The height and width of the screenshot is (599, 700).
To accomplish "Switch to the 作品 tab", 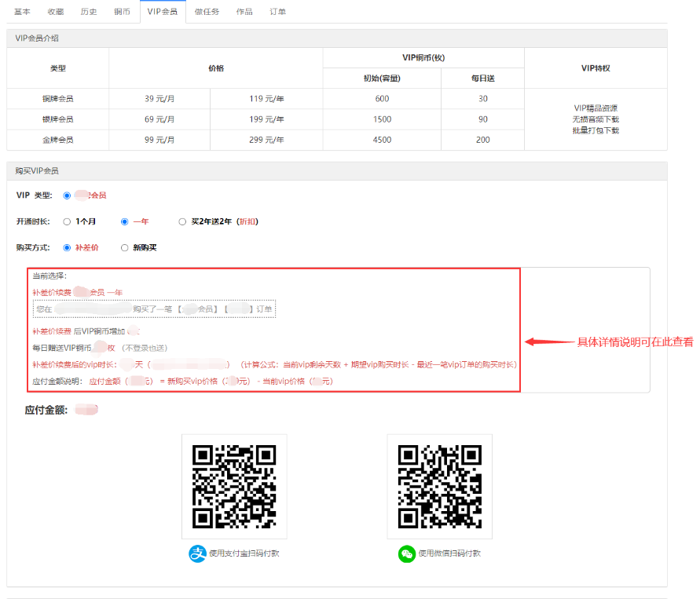I will [244, 12].
